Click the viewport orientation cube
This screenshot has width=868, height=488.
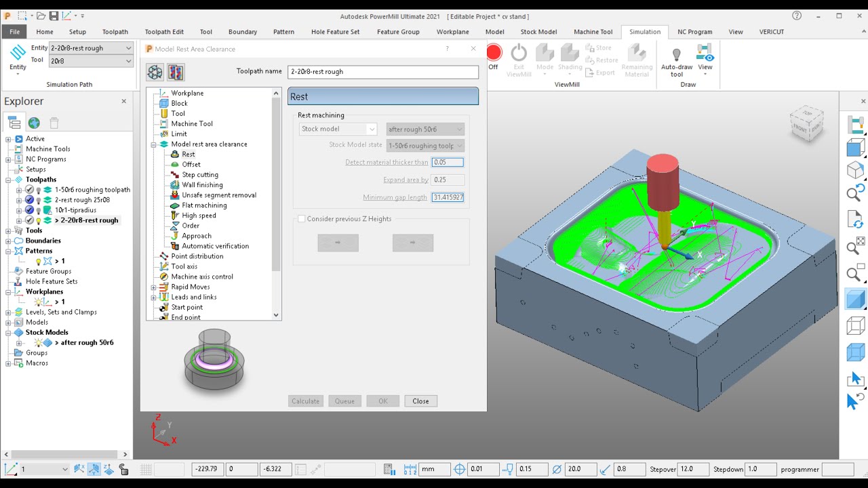[x=807, y=123]
